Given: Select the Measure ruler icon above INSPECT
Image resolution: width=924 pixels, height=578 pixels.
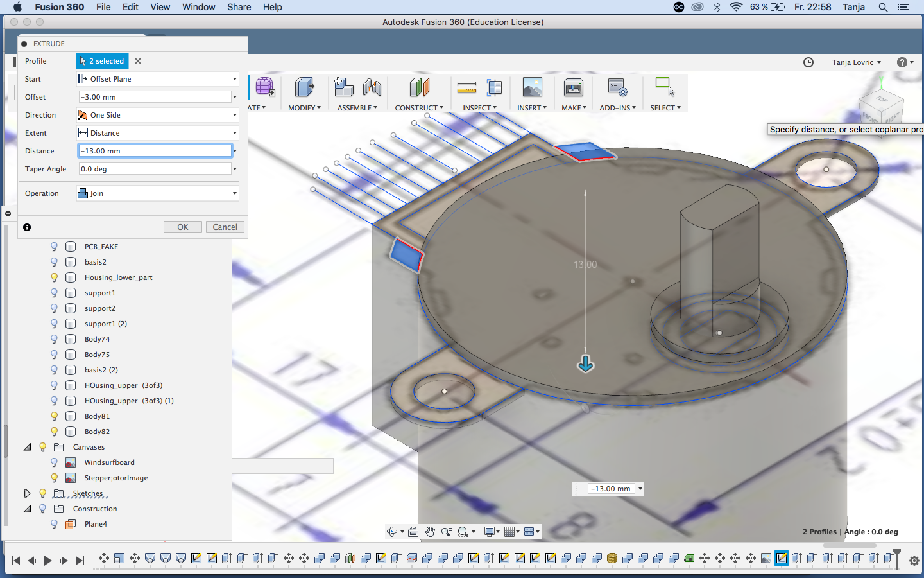Looking at the screenshot, I should [x=466, y=87].
